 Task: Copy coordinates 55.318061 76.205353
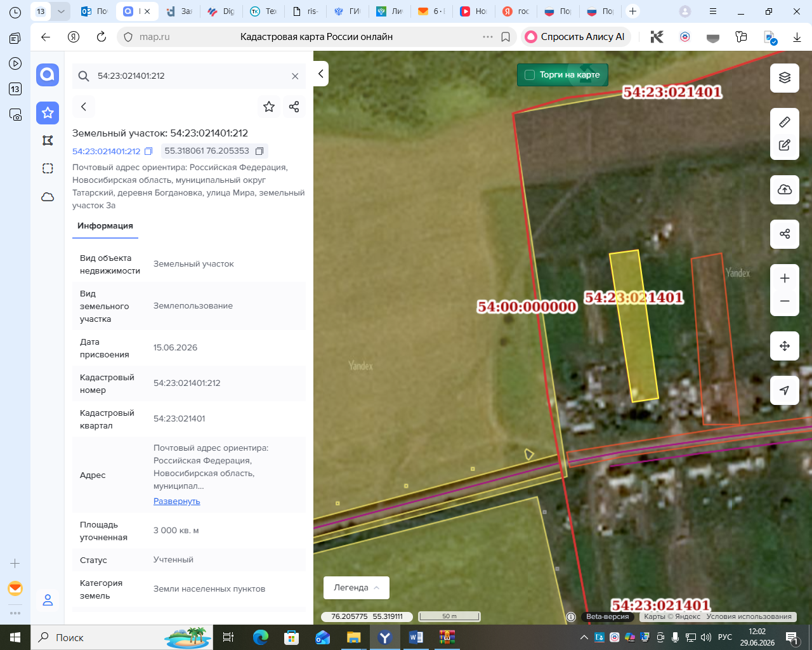pos(259,151)
